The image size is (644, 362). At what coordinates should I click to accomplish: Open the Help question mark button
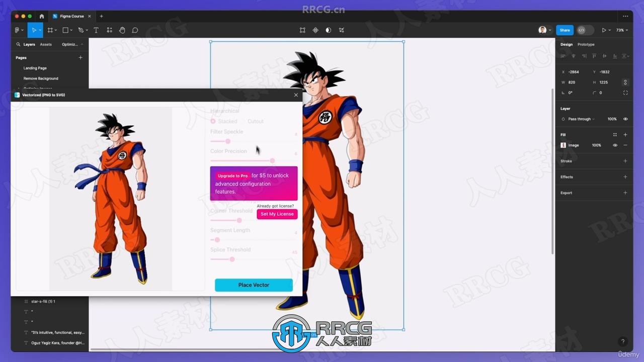623,341
